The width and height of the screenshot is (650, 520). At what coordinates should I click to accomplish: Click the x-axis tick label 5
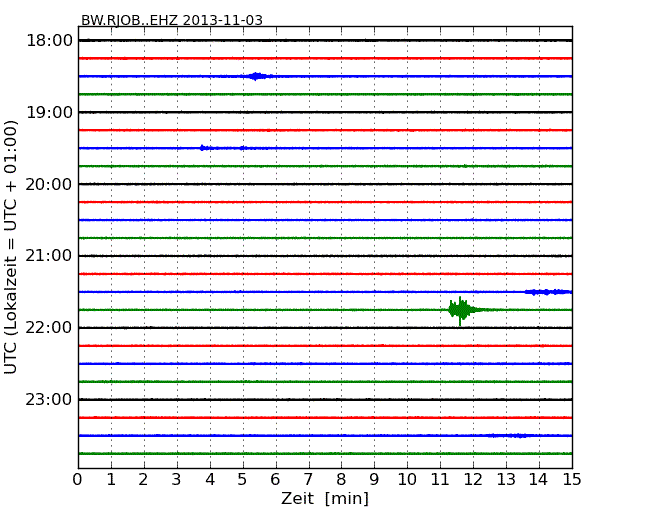pyautogui.click(x=243, y=480)
